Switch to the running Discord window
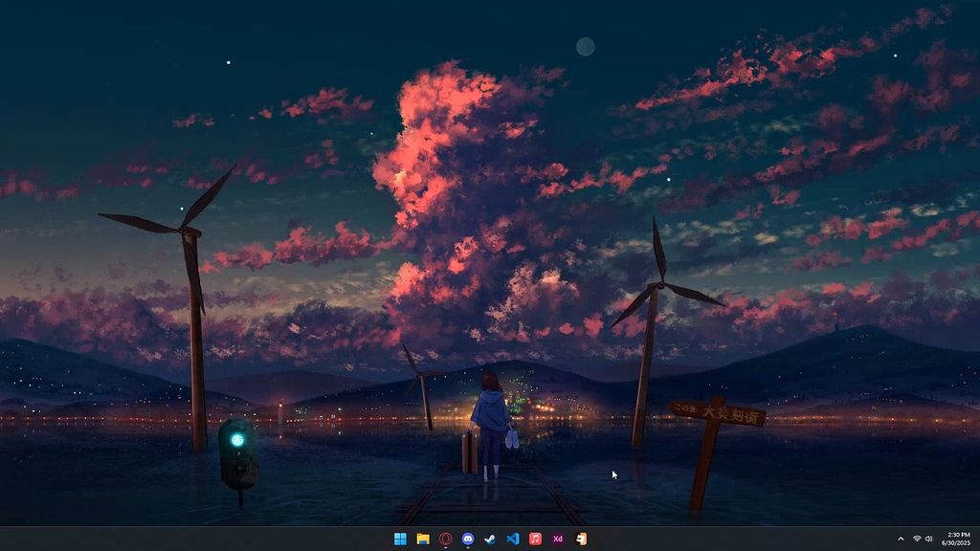This screenshot has width=980, height=551. (x=468, y=539)
